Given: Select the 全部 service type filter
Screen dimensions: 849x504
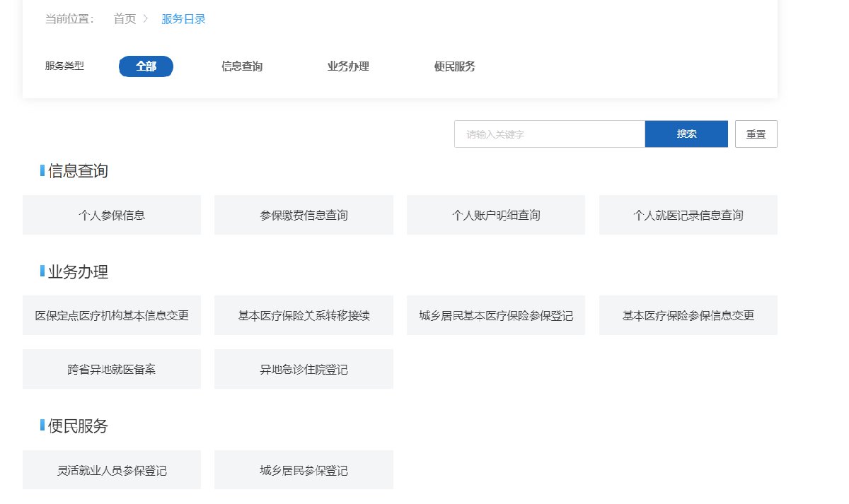Looking at the screenshot, I should [x=146, y=66].
